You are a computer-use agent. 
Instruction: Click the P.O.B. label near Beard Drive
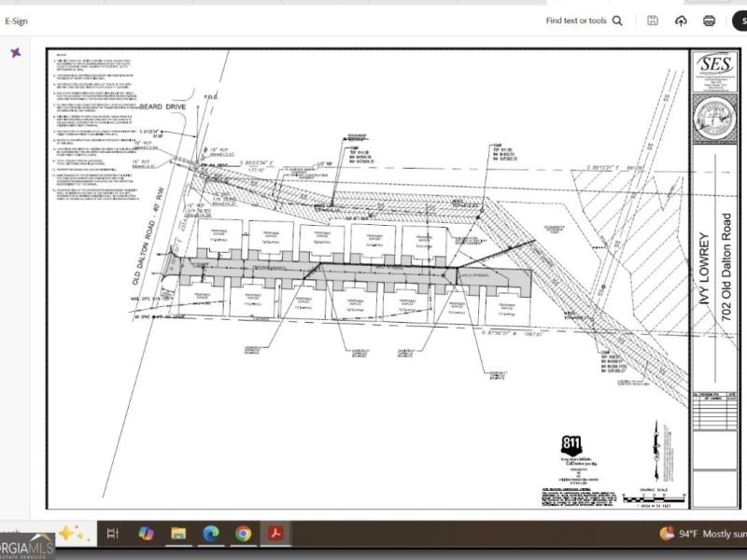click(211, 97)
